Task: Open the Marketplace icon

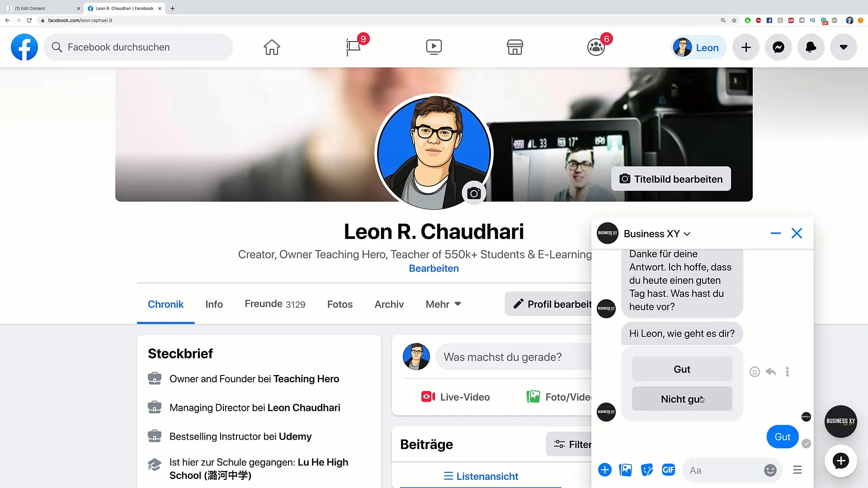Action: 514,47
